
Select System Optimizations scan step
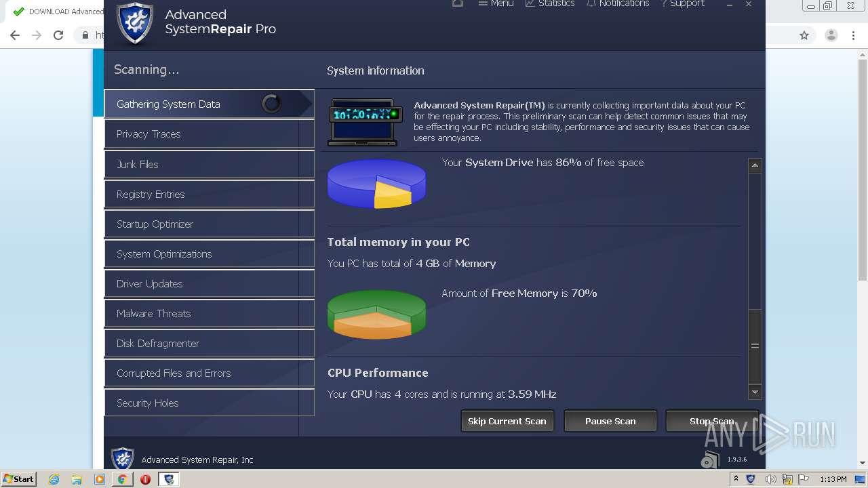[209, 253]
